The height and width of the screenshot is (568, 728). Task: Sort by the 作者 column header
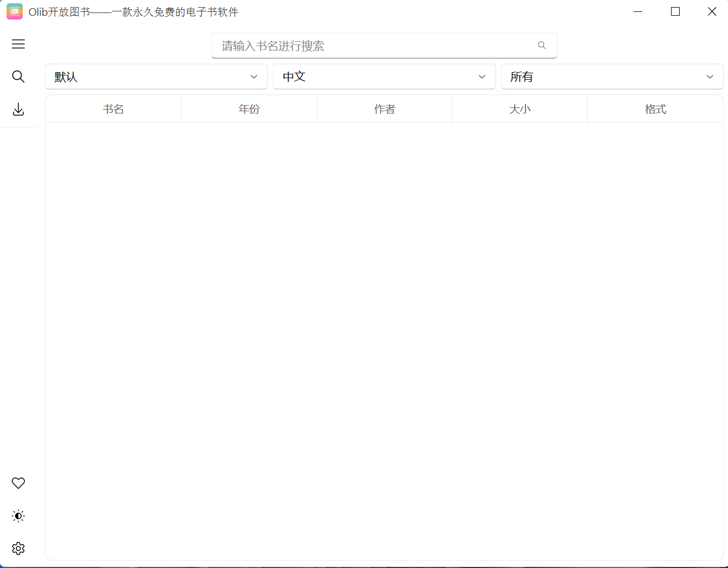pyautogui.click(x=384, y=109)
